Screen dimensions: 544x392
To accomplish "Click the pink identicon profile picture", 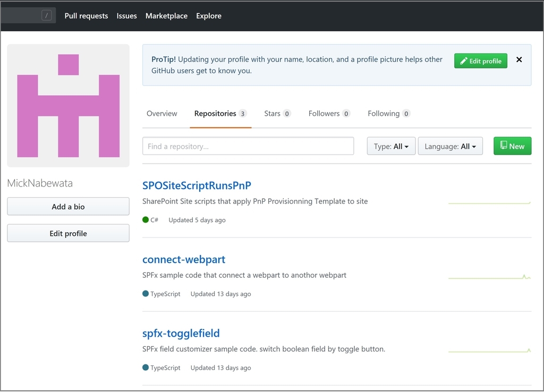I will (69, 106).
